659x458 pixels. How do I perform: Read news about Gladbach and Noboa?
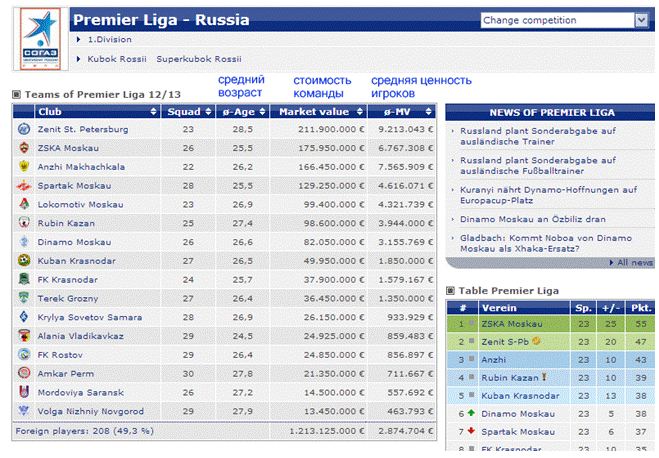(546, 243)
